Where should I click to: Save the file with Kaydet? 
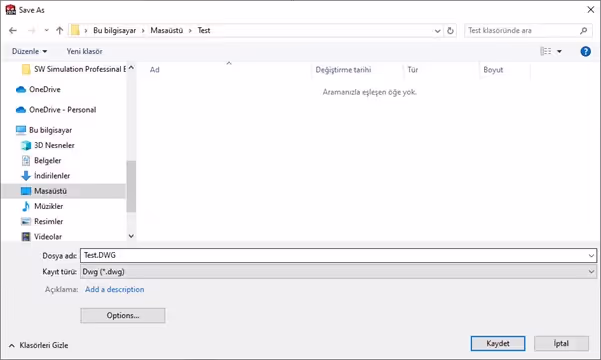498,344
